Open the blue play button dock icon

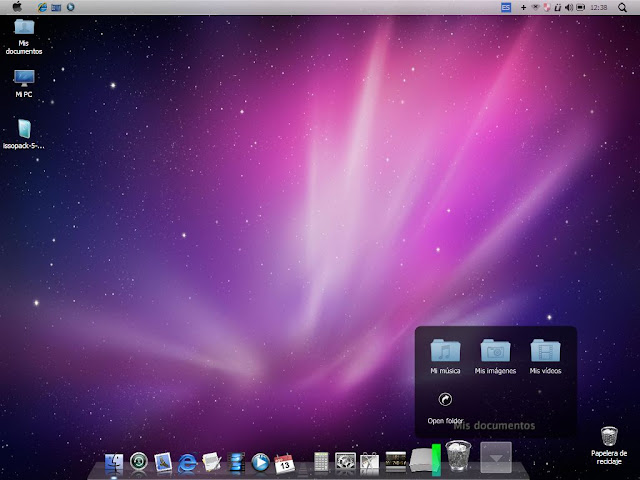click(x=260, y=463)
